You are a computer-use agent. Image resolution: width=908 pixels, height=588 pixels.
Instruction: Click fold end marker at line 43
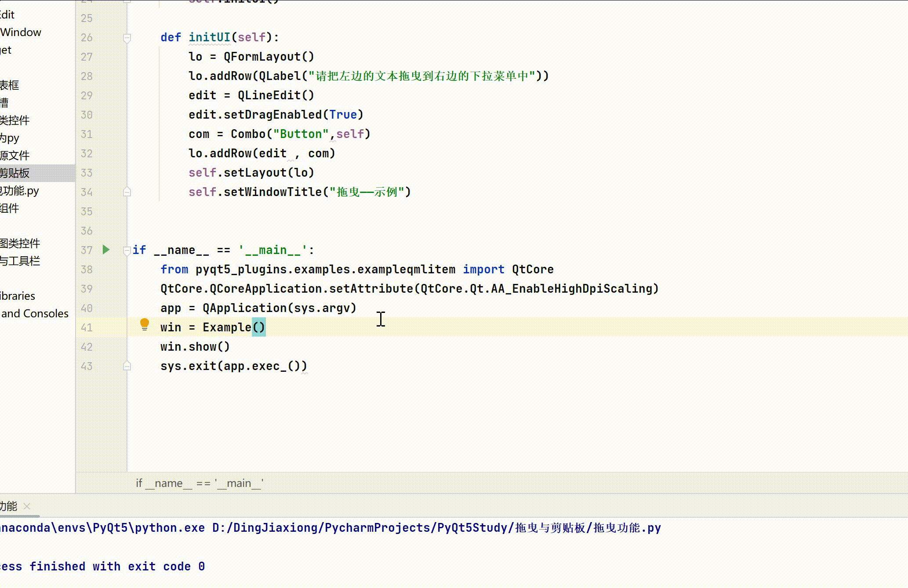127,366
